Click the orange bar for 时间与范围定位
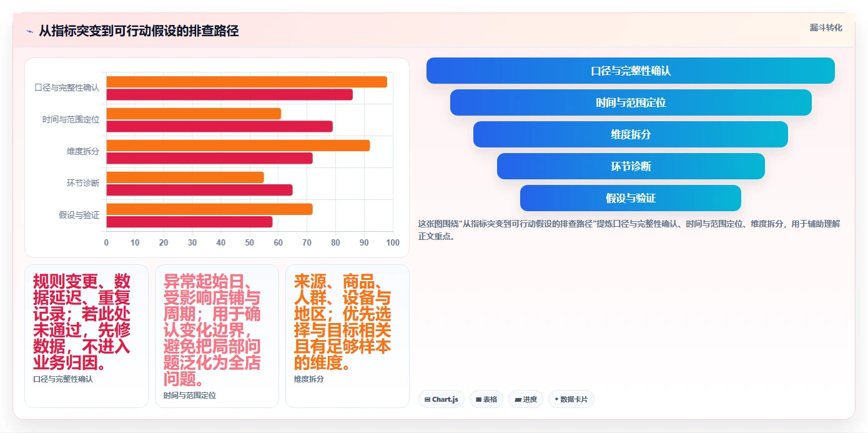This screenshot has width=868, height=433. click(194, 114)
